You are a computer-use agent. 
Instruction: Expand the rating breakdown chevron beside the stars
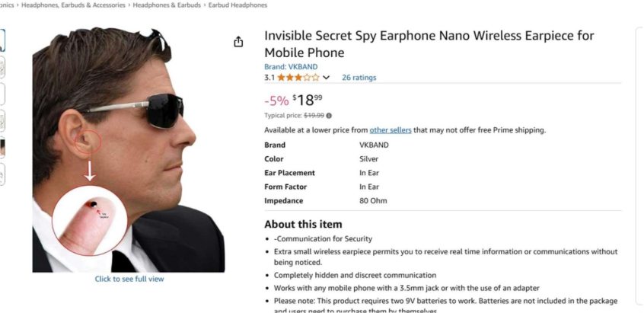coord(327,78)
